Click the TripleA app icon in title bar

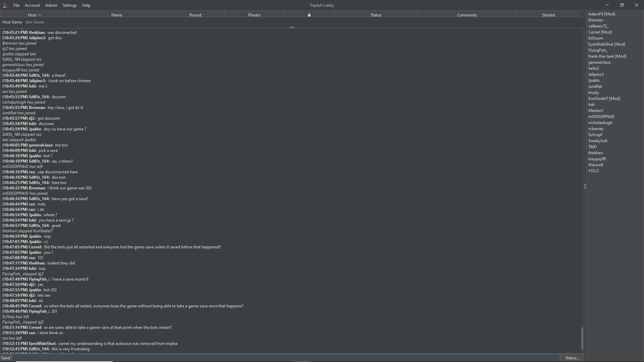pos(5,5)
